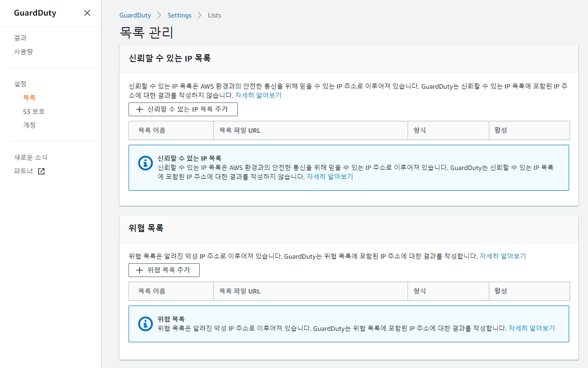Image resolution: width=588 pixels, height=368 pixels.
Task: Click the GuardDuty breadcrumb link
Action: coord(135,15)
